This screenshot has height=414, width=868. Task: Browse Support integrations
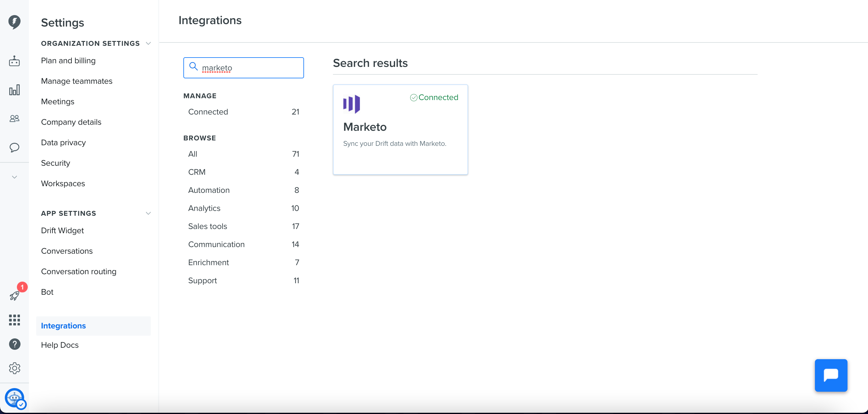coord(244,281)
